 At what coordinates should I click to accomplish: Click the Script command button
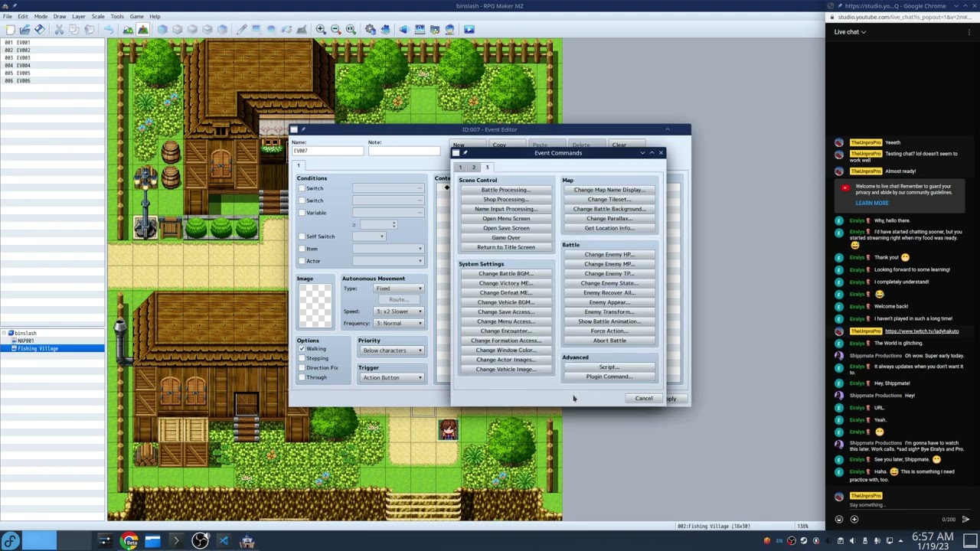[x=609, y=367]
